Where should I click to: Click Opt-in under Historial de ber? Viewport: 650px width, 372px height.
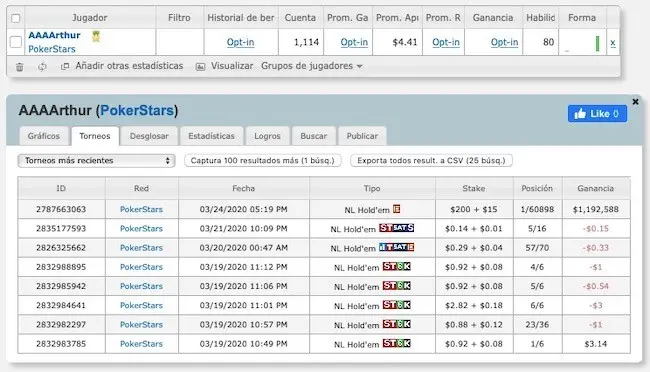coord(240,42)
